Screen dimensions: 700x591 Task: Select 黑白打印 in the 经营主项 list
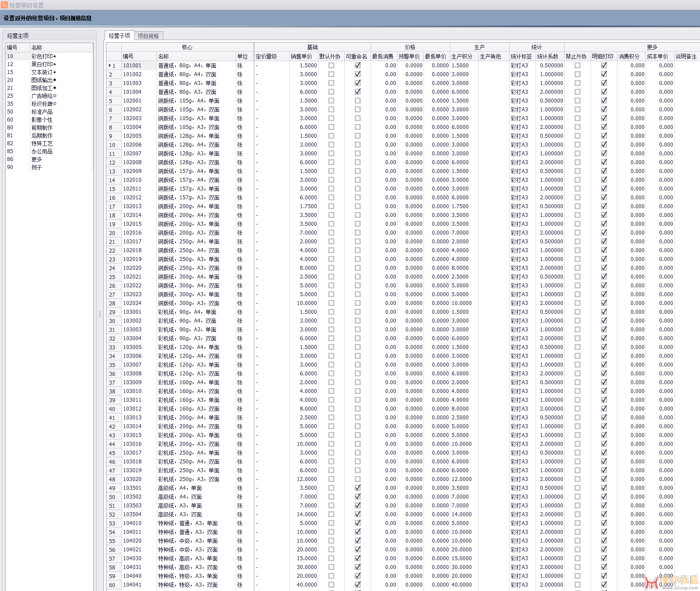point(42,64)
